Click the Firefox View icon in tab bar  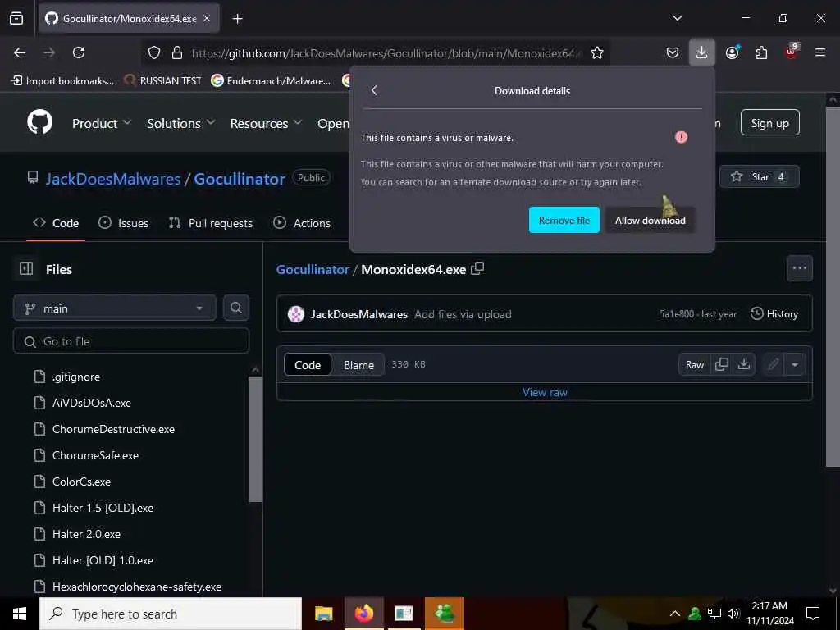(x=16, y=18)
